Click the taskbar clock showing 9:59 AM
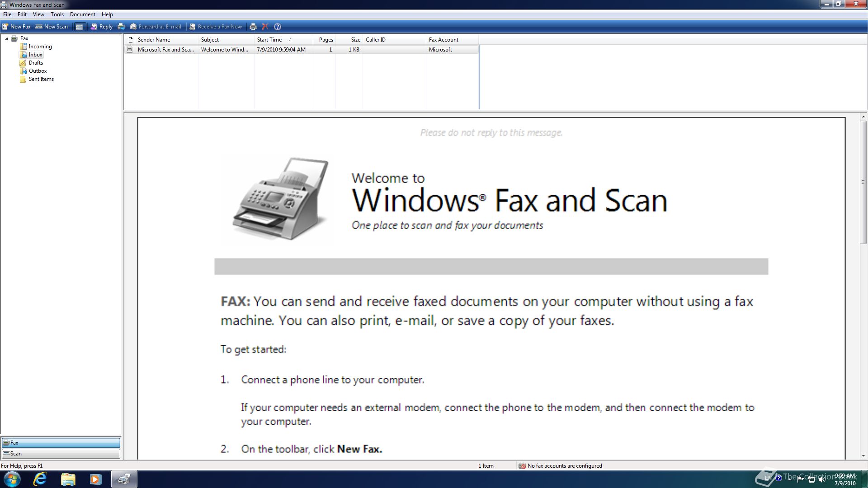This screenshot has height=488, width=868. [x=845, y=479]
